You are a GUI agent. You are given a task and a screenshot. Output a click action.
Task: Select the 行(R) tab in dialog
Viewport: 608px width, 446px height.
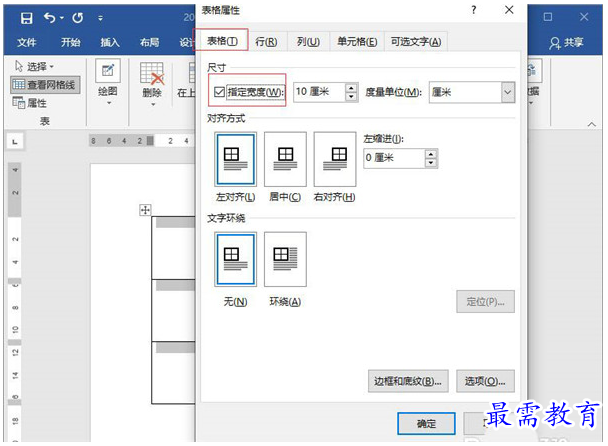tap(266, 41)
